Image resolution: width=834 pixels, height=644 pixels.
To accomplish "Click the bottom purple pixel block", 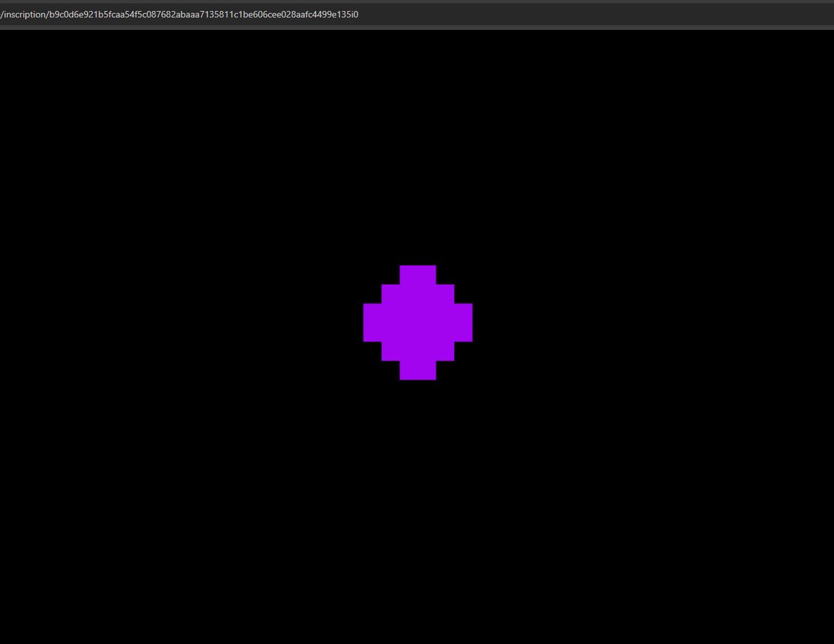I will click(x=417, y=370).
